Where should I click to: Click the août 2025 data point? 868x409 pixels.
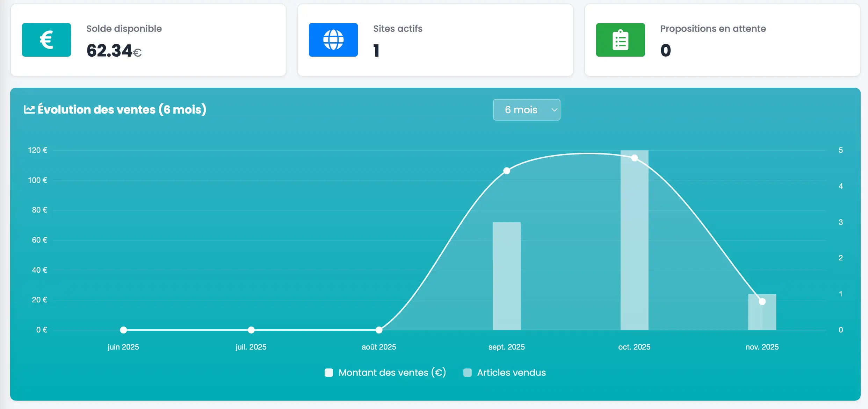[379, 330]
